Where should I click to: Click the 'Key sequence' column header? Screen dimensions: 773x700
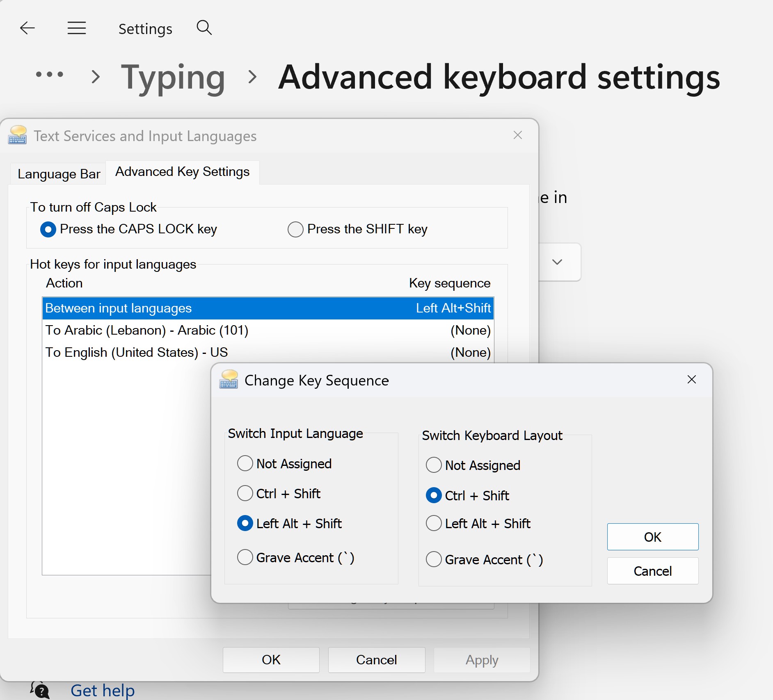click(450, 283)
